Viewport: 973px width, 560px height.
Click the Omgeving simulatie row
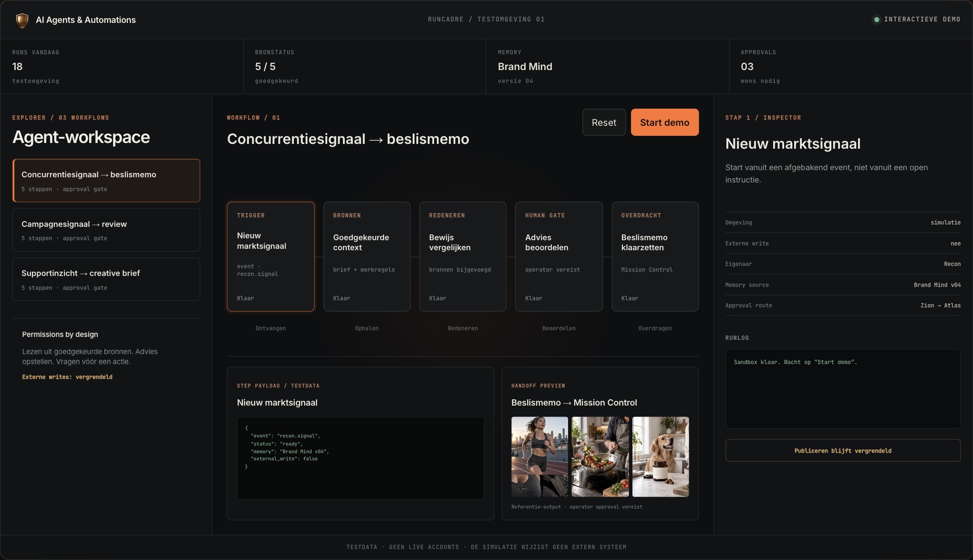tap(843, 223)
